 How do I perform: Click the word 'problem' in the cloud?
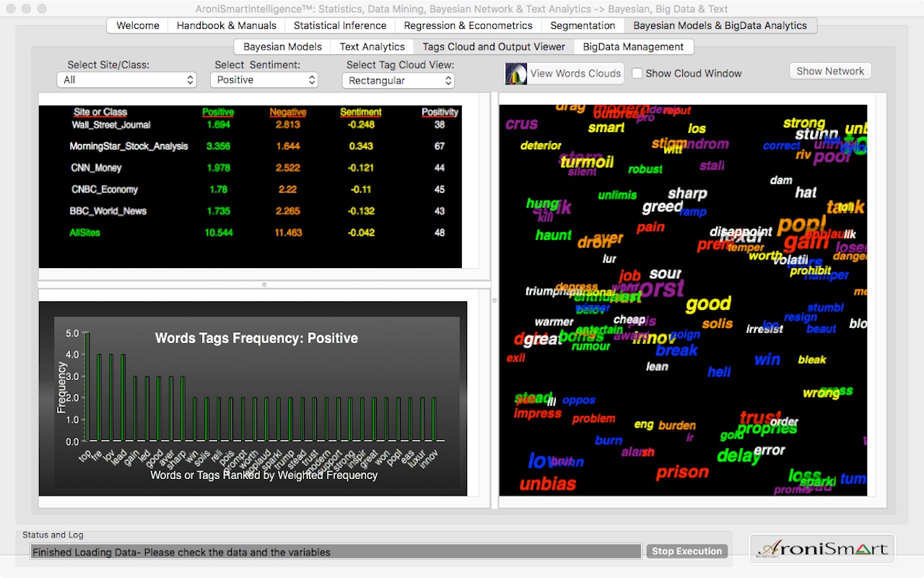593,418
